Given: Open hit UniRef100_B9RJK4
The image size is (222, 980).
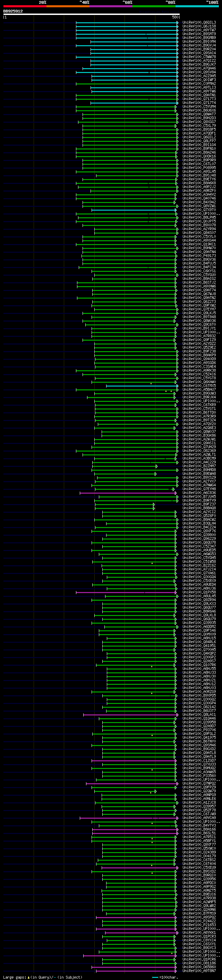Looking at the screenshot, I should pos(199,398).
